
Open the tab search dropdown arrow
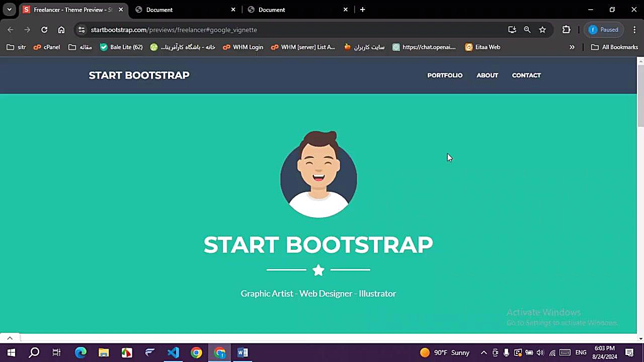point(10,10)
